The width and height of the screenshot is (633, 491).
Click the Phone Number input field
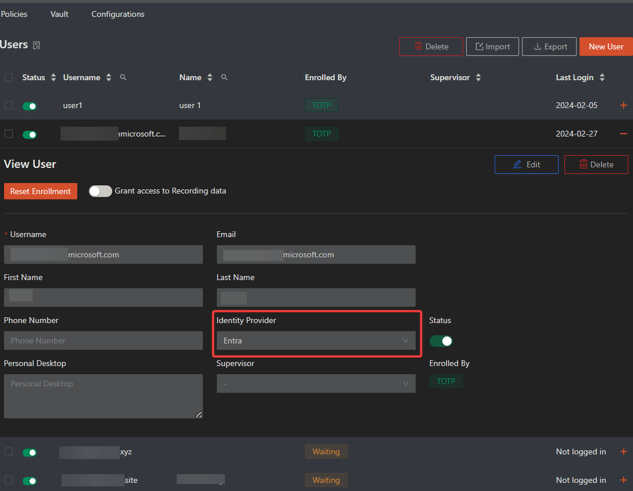pyautogui.click(x=103, y=341)
